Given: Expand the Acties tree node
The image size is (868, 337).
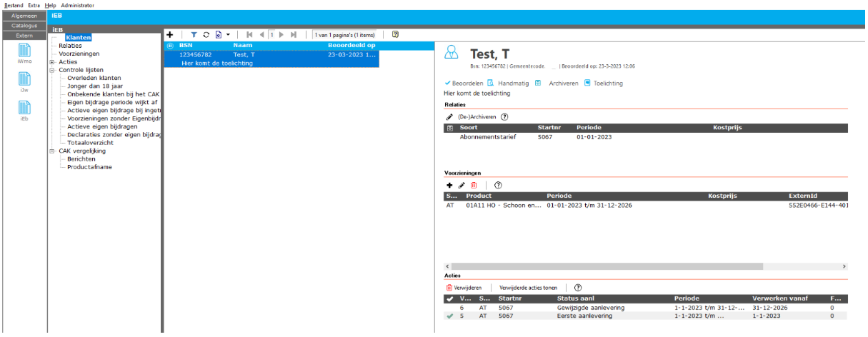Looking at the screenshot, I should tap(52, 61).
